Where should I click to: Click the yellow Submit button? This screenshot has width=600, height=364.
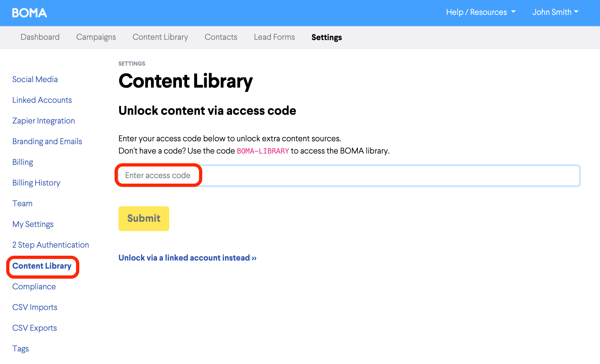click(144, 219)
